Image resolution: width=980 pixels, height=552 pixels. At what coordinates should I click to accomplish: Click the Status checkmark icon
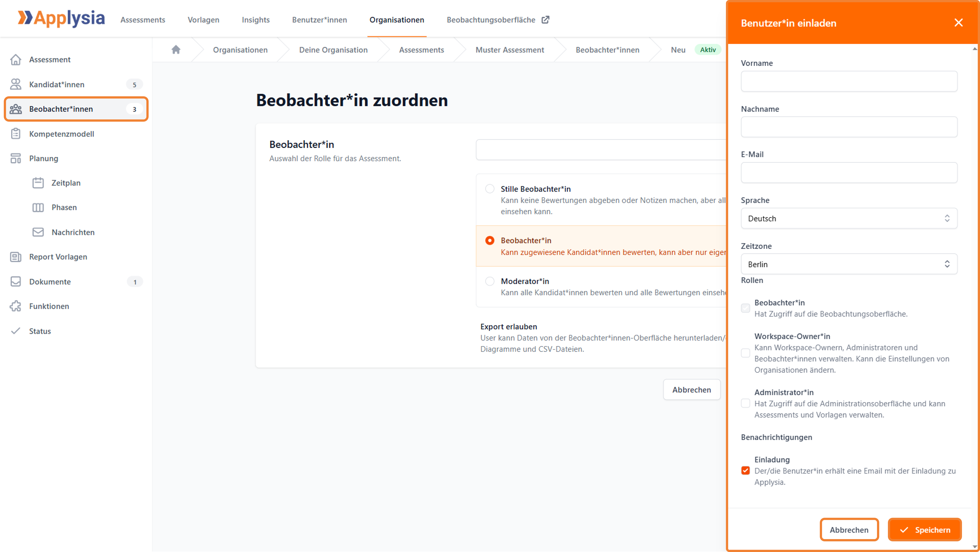click(16, 331)
